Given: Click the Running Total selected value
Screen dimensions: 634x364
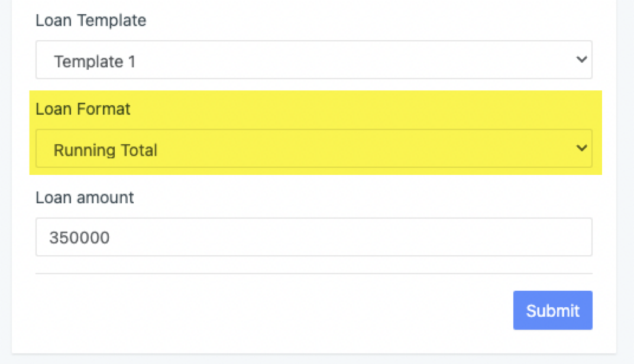Looking at the screenshot, I should pyautogui.click(x=105, y=150).
